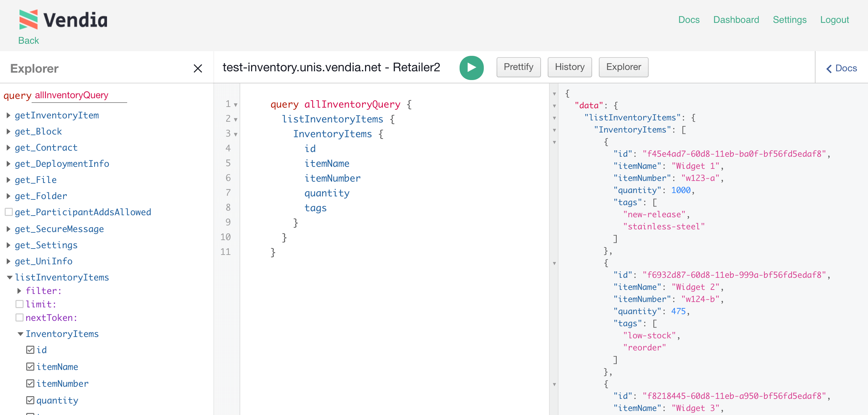Fold line 3 InventoryItems gutter arrow
868x415 pixels.
pyautogui.click(x=236, y=135)
